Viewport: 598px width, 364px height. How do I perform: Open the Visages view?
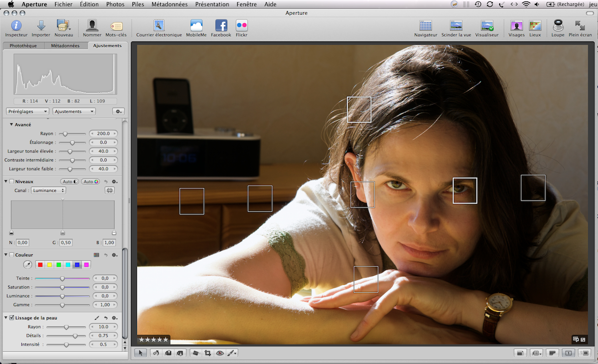(517, 28)
